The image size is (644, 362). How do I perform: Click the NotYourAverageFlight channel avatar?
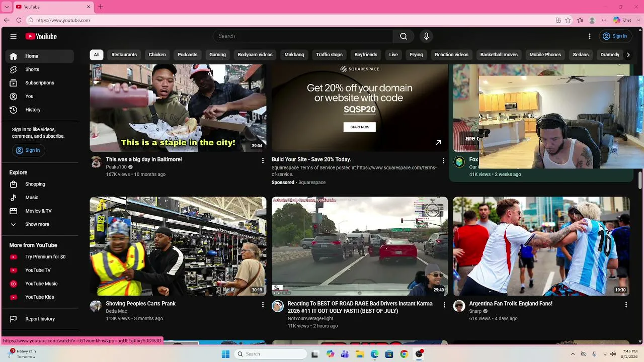click(x=278, y=306)
